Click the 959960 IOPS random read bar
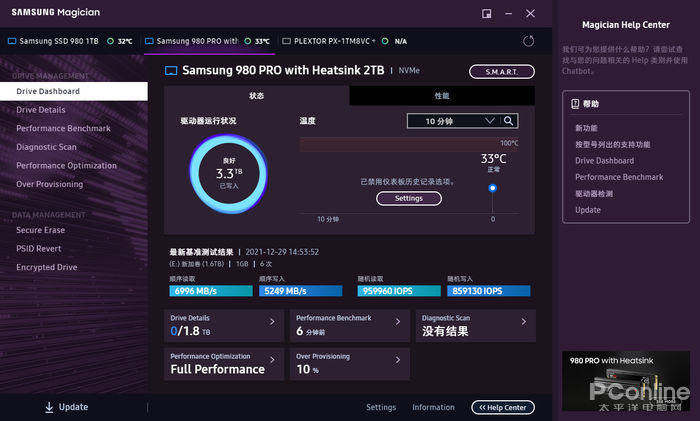 [x=399, y=291]
